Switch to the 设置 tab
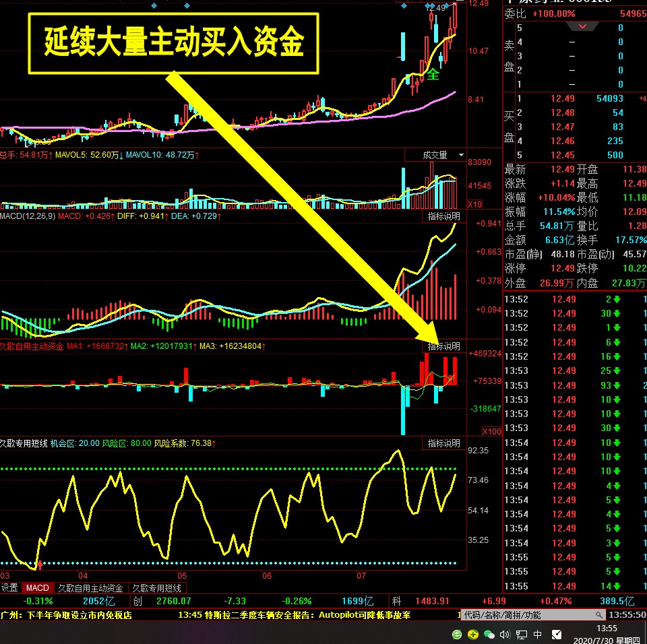This screenshot has height=644, width=647. 10,587
